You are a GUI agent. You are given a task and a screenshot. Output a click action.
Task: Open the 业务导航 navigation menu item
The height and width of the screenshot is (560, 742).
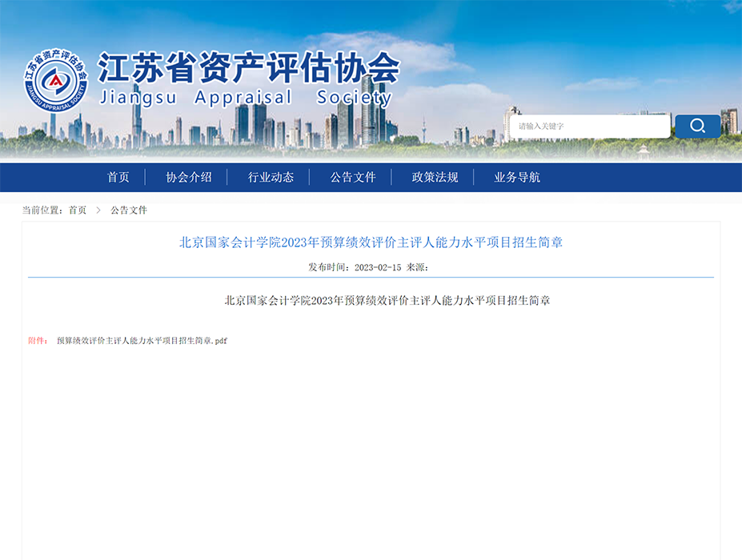pos(517,178)
